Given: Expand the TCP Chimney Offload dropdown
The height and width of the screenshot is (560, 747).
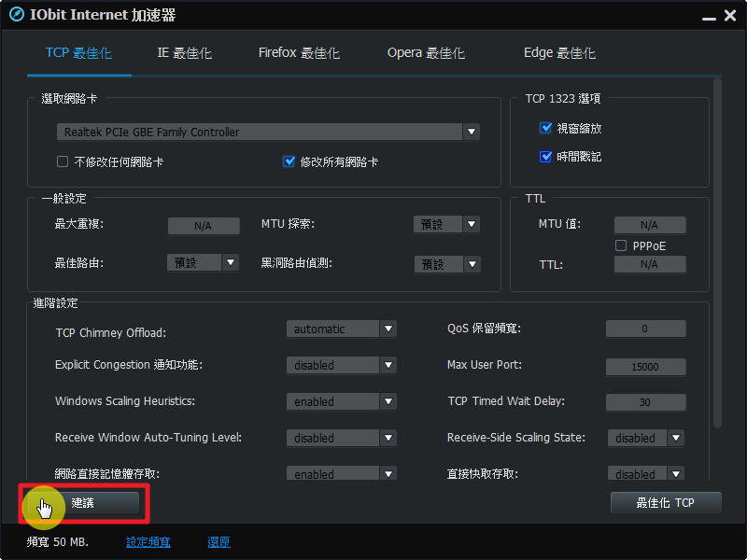Looking at the screenshot, I should tap(388, 329).
